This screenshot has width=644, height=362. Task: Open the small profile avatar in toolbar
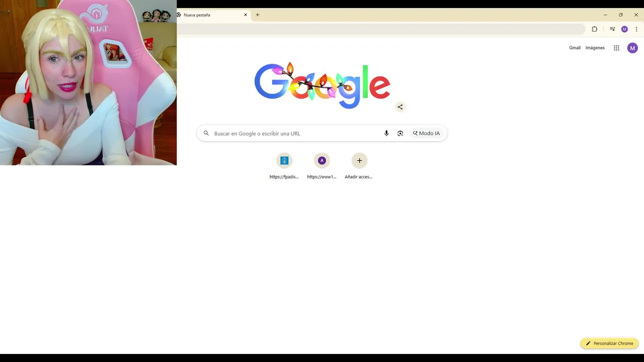tap(624, 29)
